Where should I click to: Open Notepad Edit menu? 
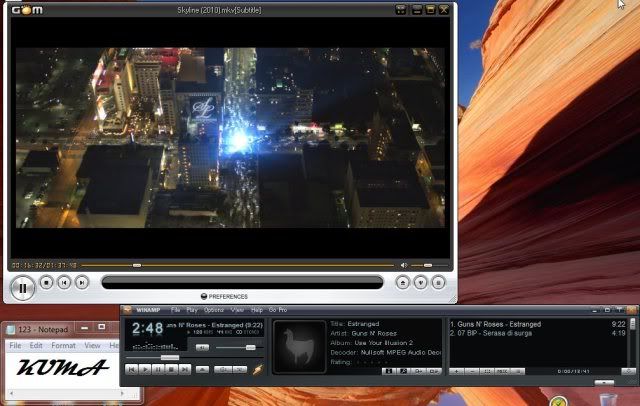36,346
